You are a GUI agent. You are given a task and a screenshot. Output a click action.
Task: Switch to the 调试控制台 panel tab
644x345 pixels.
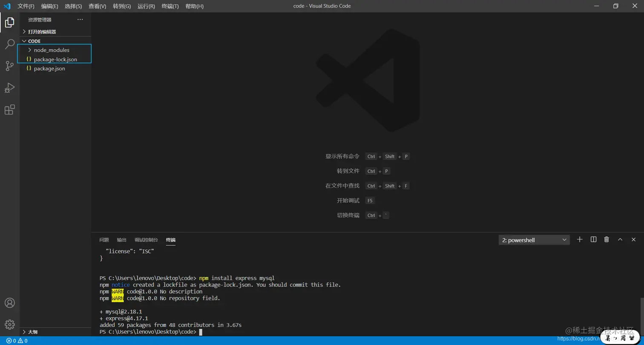pyautogui.click(x=146, y=240)
